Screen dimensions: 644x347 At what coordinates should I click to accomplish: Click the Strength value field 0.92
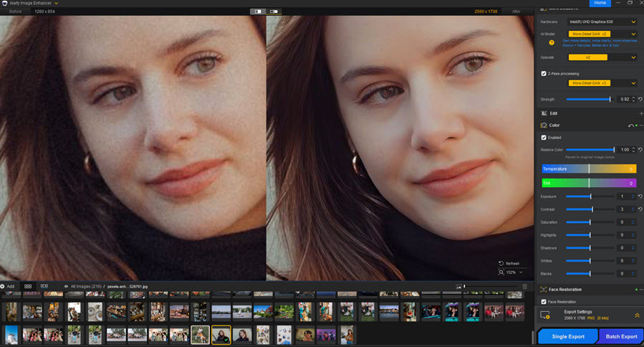pos(624,99)
